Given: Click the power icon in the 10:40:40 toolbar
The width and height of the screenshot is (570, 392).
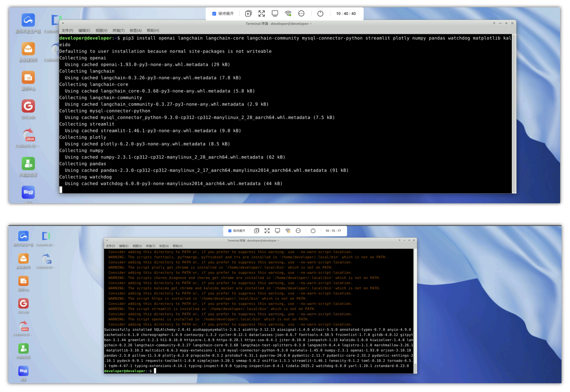Looking at the screenshot, I should coord(320,13).
